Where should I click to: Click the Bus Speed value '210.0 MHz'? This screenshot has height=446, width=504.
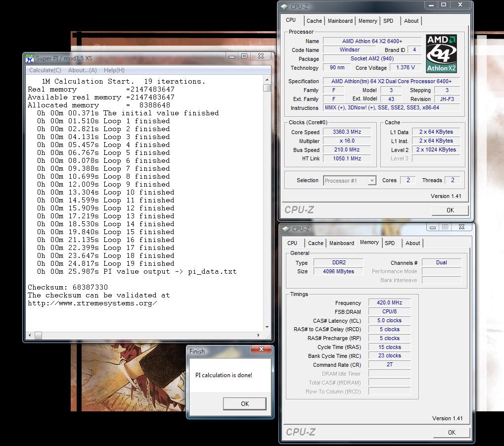coord(347,149)
